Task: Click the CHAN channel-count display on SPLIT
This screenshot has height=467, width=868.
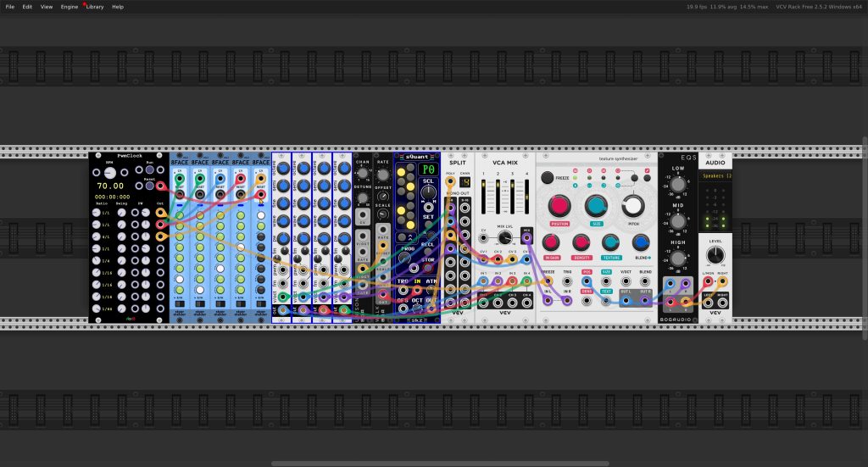Action: pyautogui.click(x=465, y=182)
